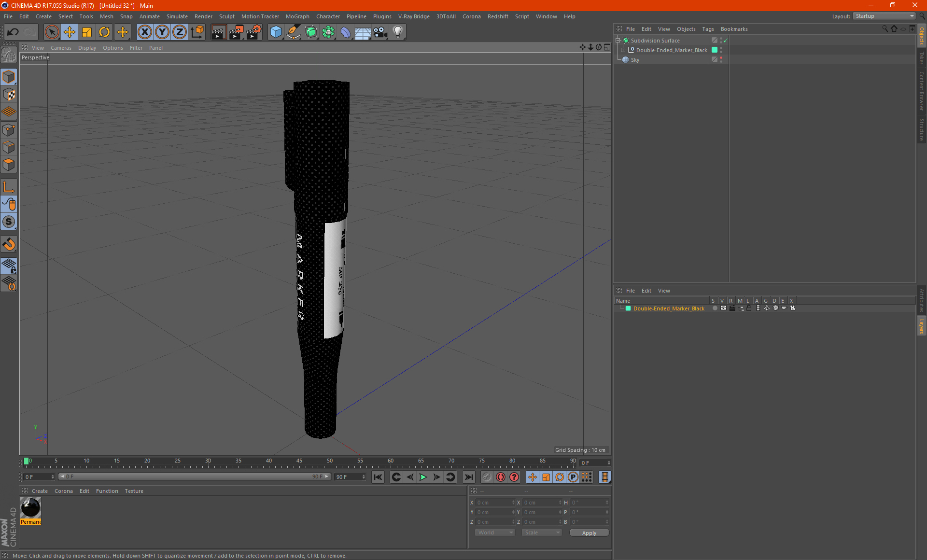Open the Scale mode dropdown
The width and height of the screenshot is (927, 560).
pyautogui.click(x=542, y=532)
